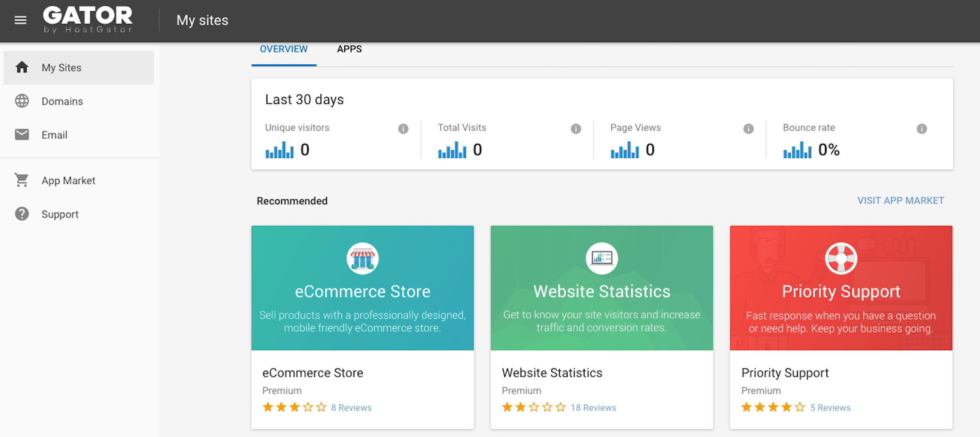Image resolution: width=980 pixels, height=437 pixels.
Task: Click the eCommerce Store storefront icon
Action: click(x=363, y=258)
